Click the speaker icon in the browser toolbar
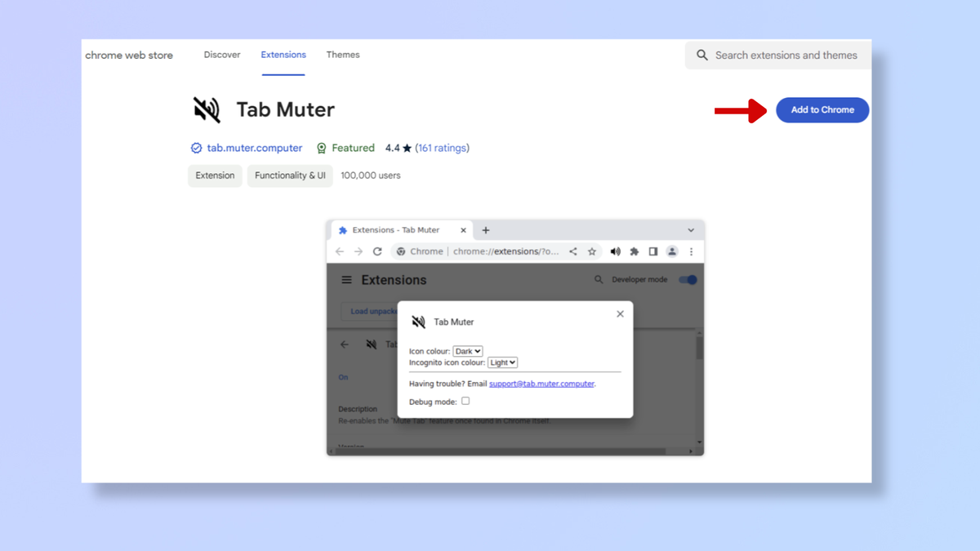This screenshot has width=980, height=551. point(615,251)
